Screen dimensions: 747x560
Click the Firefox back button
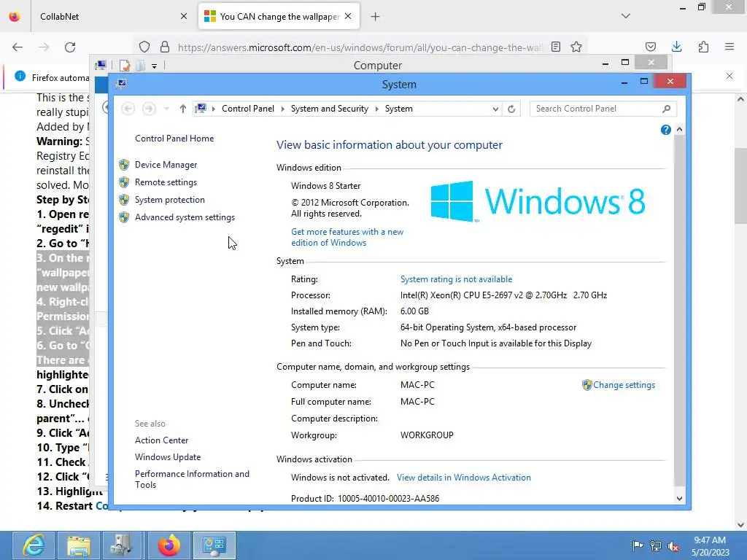click(x=18, y=47)
